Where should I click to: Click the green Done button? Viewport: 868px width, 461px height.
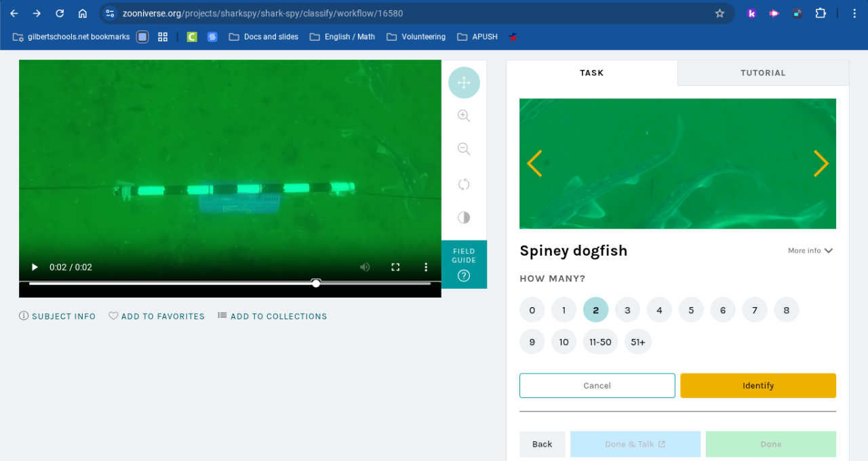click(771, 444)
